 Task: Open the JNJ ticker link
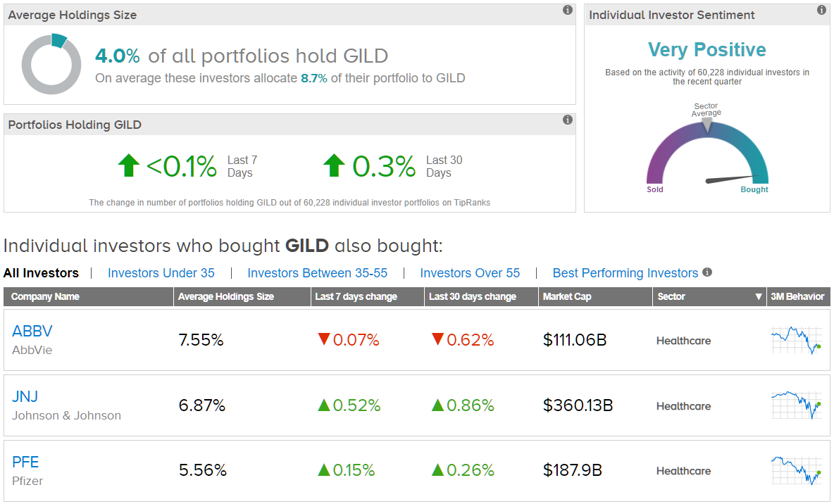[x=25, y=396]
